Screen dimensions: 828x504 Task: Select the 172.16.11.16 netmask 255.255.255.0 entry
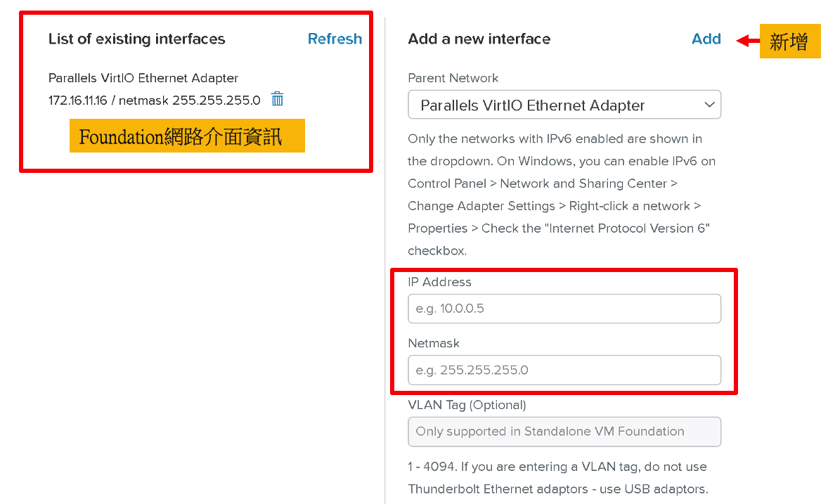(x=154, y=100)
